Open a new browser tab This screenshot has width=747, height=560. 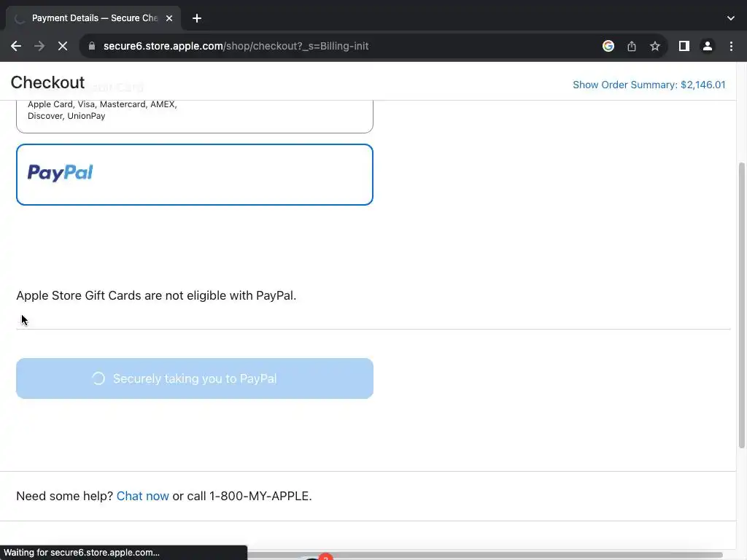(x=197, y=18)
